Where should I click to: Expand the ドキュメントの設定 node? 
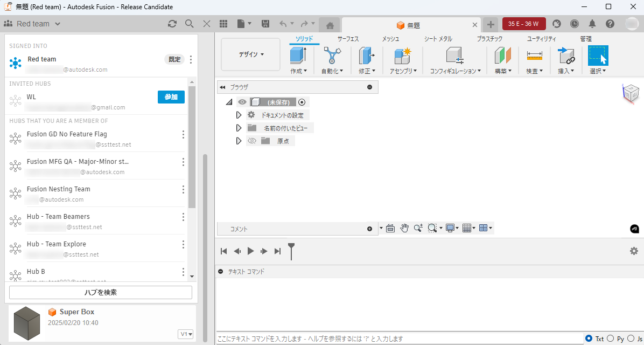pyautogui.click(x=239, y=115)
